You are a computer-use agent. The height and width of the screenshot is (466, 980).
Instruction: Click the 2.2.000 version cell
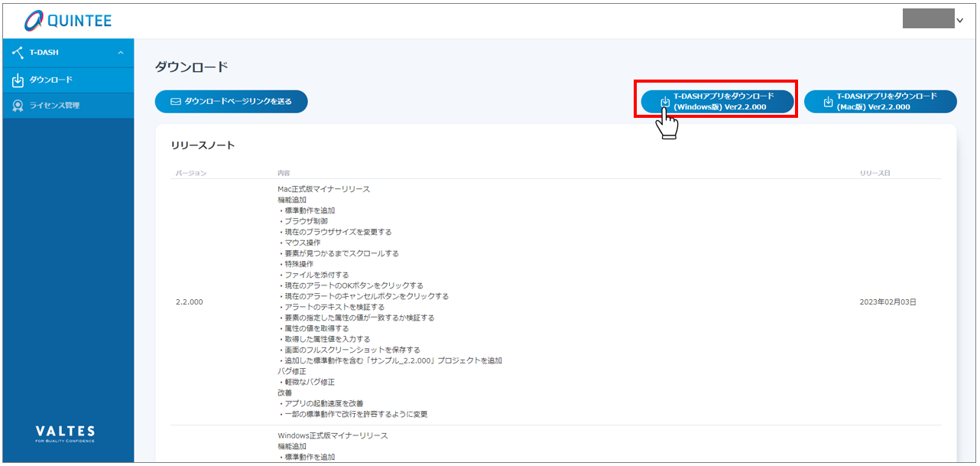point(190,302)
